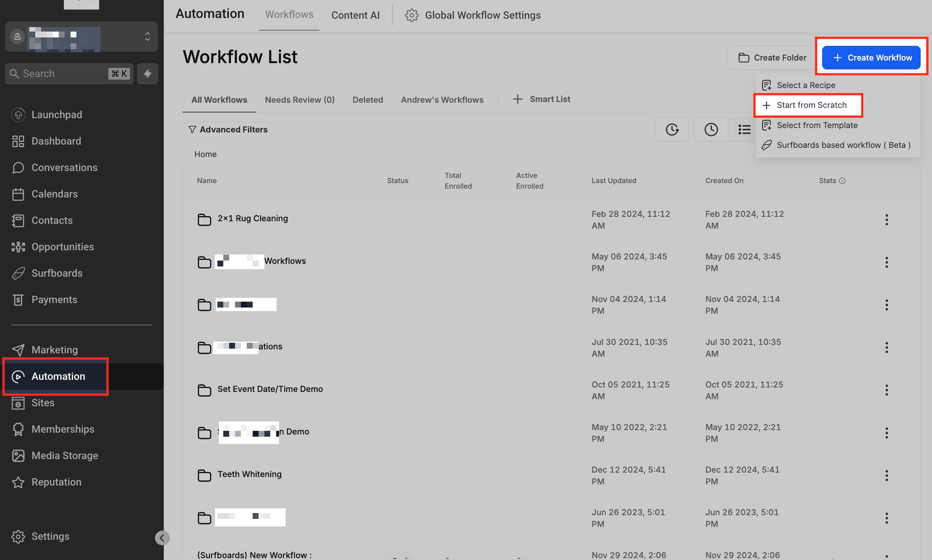
Task: Open the three-dot menu for 2×1 Rug Cleaning
Action: 886,219
